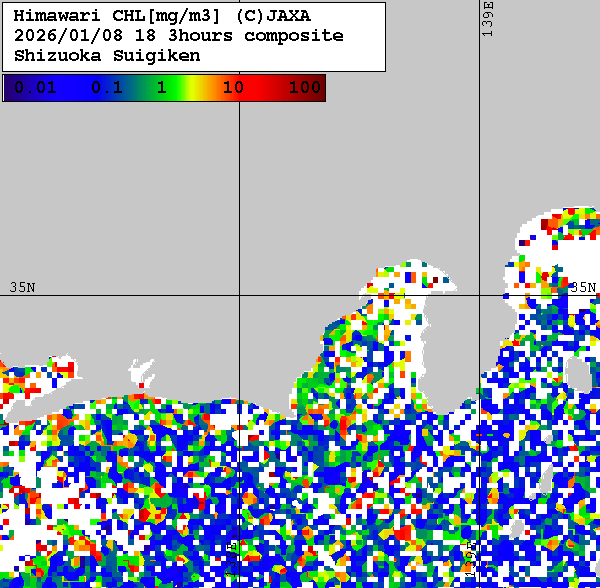Select the 0.01 end of color scale
The width and height of the screenshot is (600, 588).
[x=34, y=88]
